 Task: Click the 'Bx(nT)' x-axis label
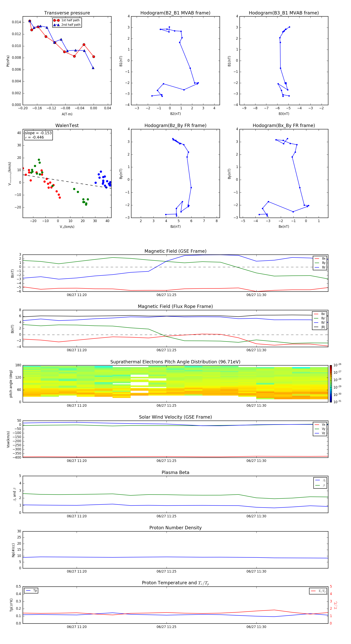click(x=284, y=227)
